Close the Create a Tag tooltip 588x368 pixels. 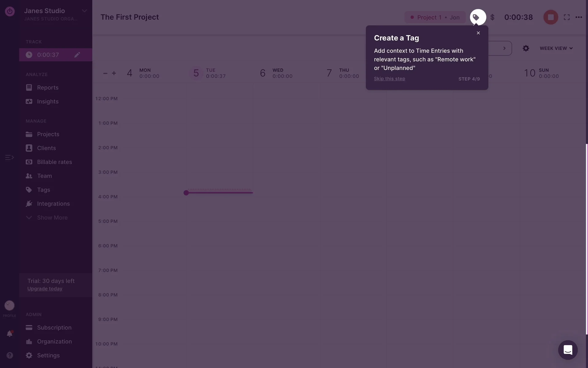(x=478, y=33)
